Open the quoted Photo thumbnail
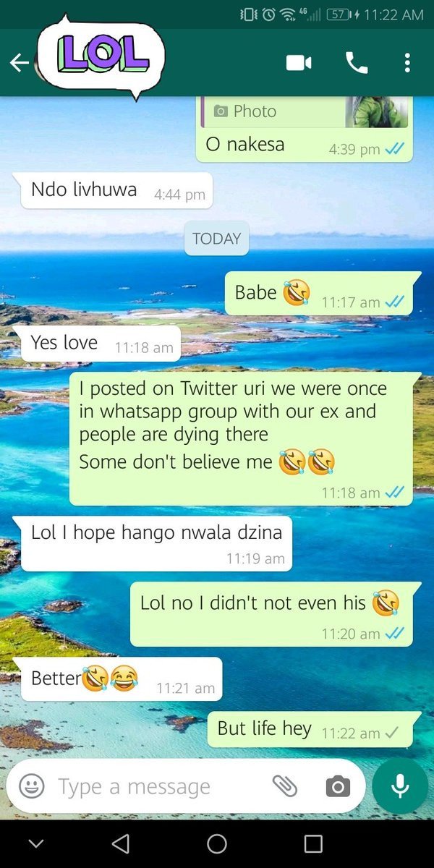 coord(376,111)
